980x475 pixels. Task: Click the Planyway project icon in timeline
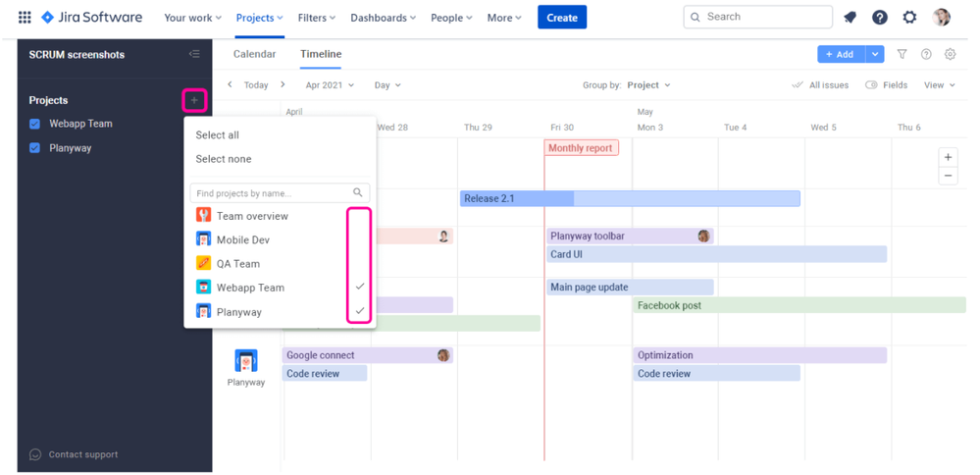pos(245,361)
